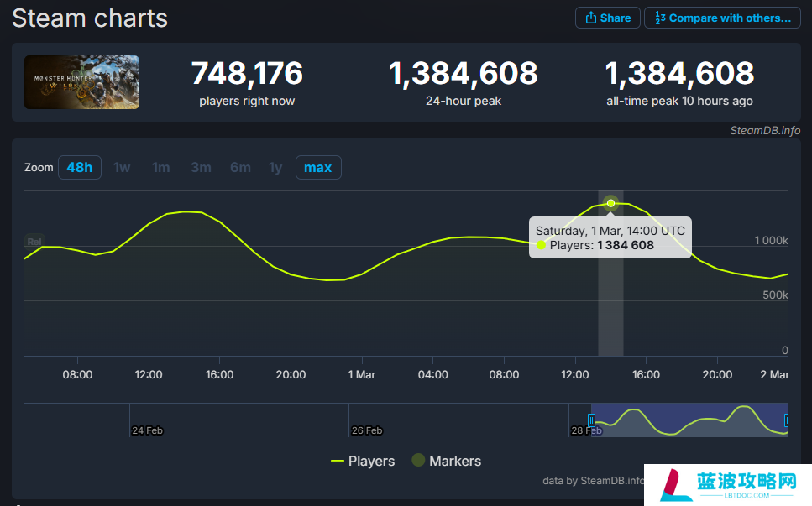Select the 1y zoom range
The width and height of the screenshot is (812, 506).
275,168
